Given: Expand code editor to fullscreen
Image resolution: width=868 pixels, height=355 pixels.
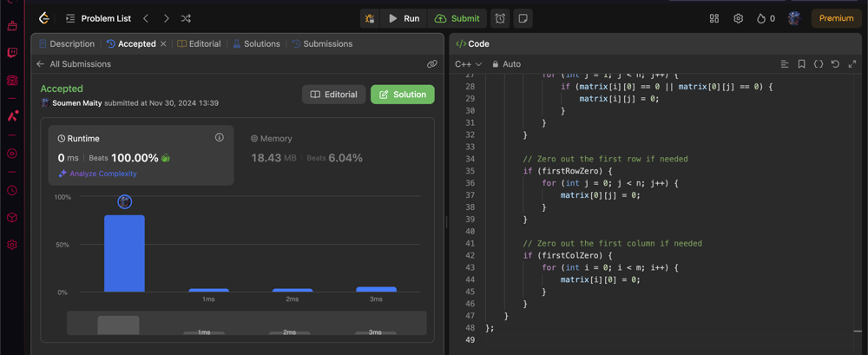Looking at the screenshot, I should pyautogui.click(x=852, y=64).
